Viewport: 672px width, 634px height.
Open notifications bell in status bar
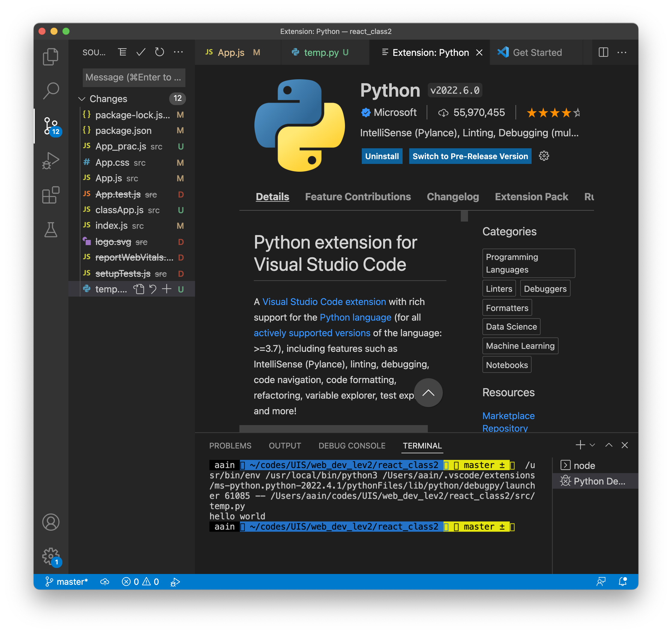pyautogui.click(x=622, y=581)
